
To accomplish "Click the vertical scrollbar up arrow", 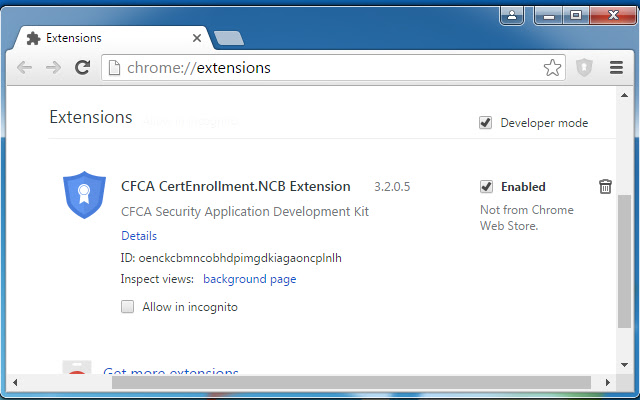I will coord(624,95).
